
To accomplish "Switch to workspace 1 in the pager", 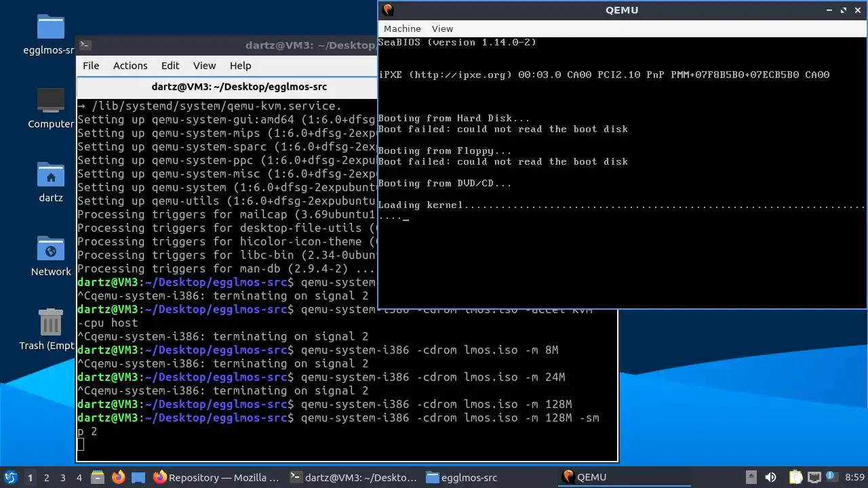I will (x=30, y=477).
